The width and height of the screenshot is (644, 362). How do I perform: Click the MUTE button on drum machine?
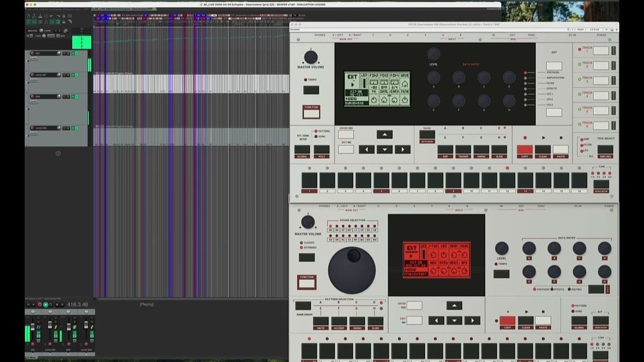tap(321, 321)
